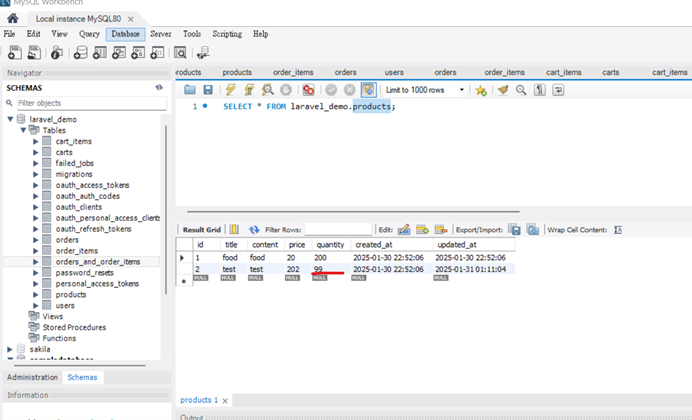Image resolution: width=692 pixels, height=420 pixels.
Task: Toggle autocommit mode icon
Action: 369,90
